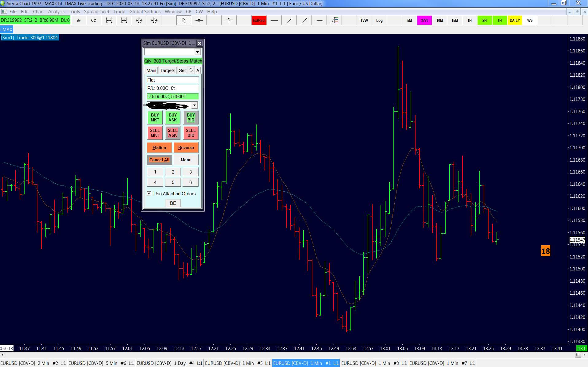The image size is (588, 367).
Task: Switch to 15M timeframe
Action: [455, 21]
